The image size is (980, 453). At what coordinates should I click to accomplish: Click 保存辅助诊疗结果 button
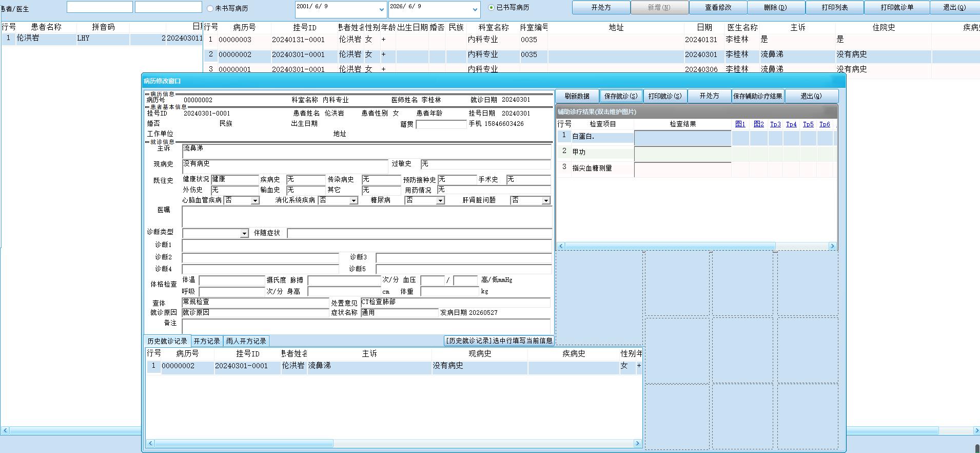757,96
